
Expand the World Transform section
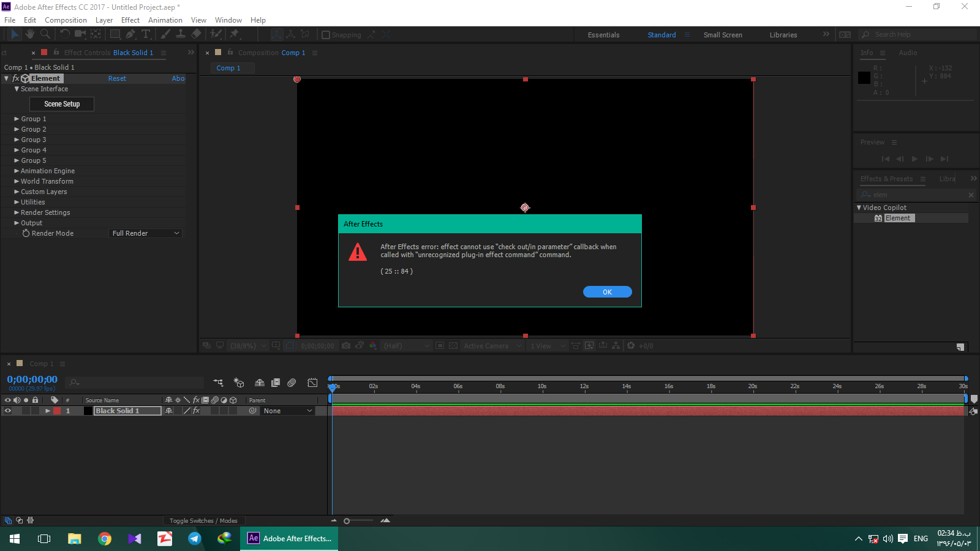pyautogui.click(x=17, y=181)
